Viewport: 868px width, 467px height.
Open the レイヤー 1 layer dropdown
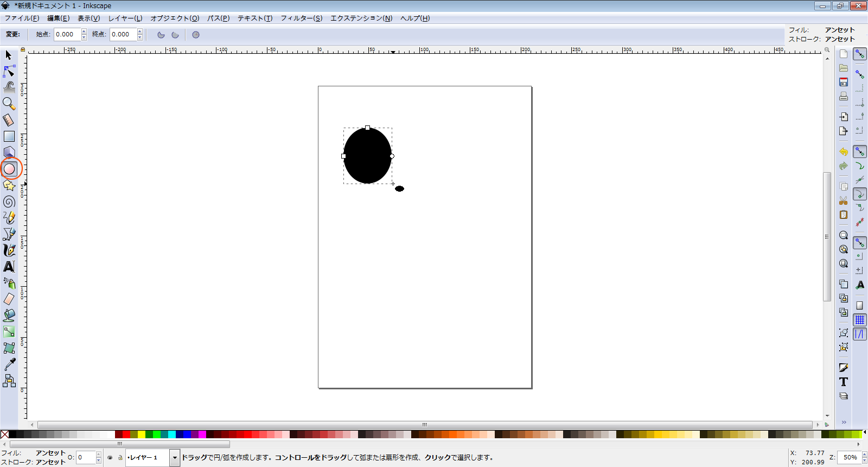tap(175, 458)
